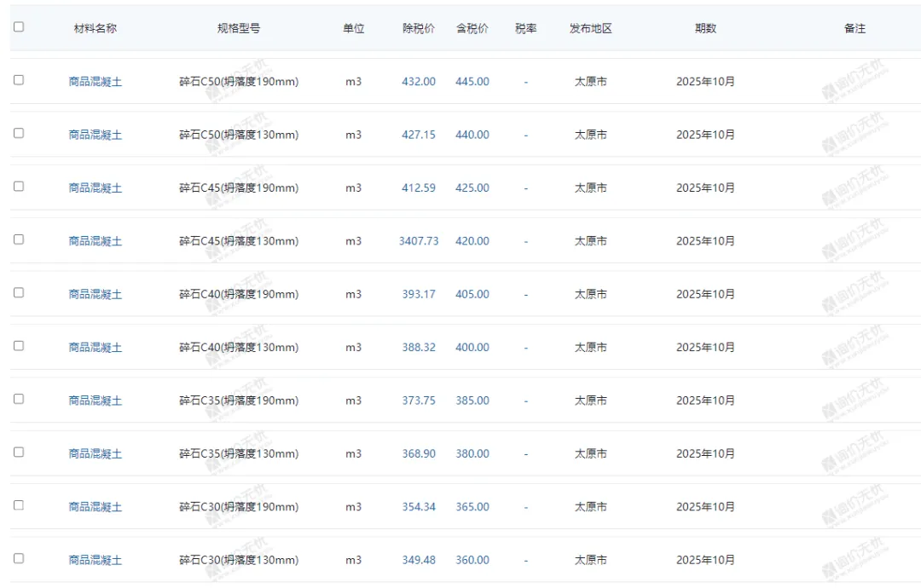Select tax-excluded price 368.90

tap(419, 453)
